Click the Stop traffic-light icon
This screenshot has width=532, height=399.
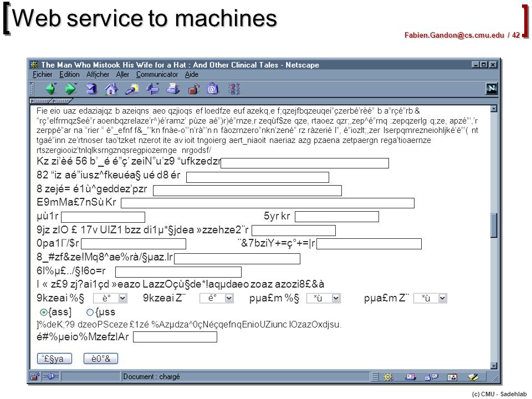click(234, 89)
